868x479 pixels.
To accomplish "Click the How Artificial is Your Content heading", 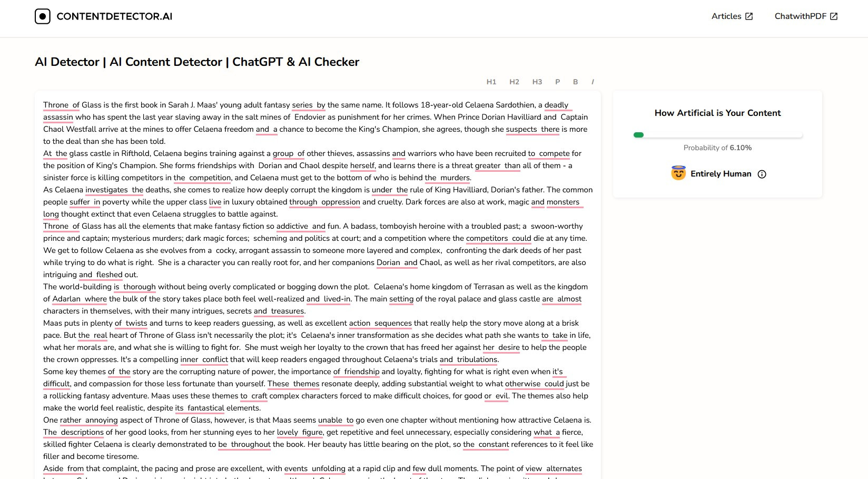I will [x=717, y=113].
